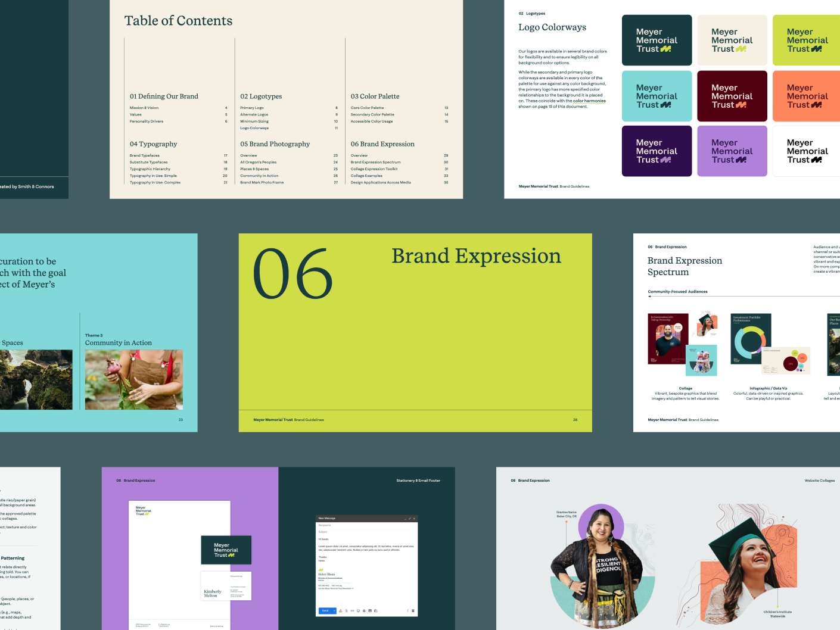Viewport: 840px width, 630px height.
Task: Click the Subject field in the email
Action: tap(366, 532)
